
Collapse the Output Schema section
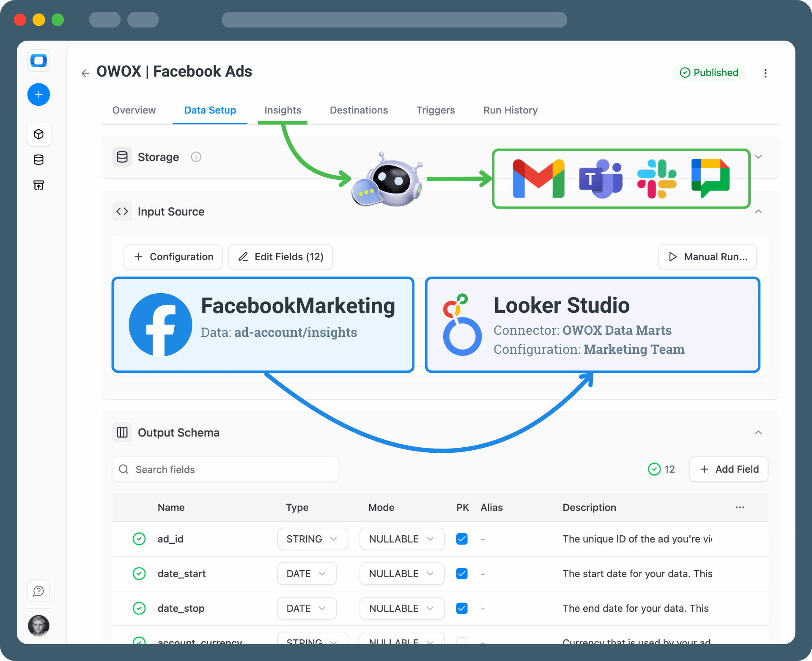pos(758,432)
